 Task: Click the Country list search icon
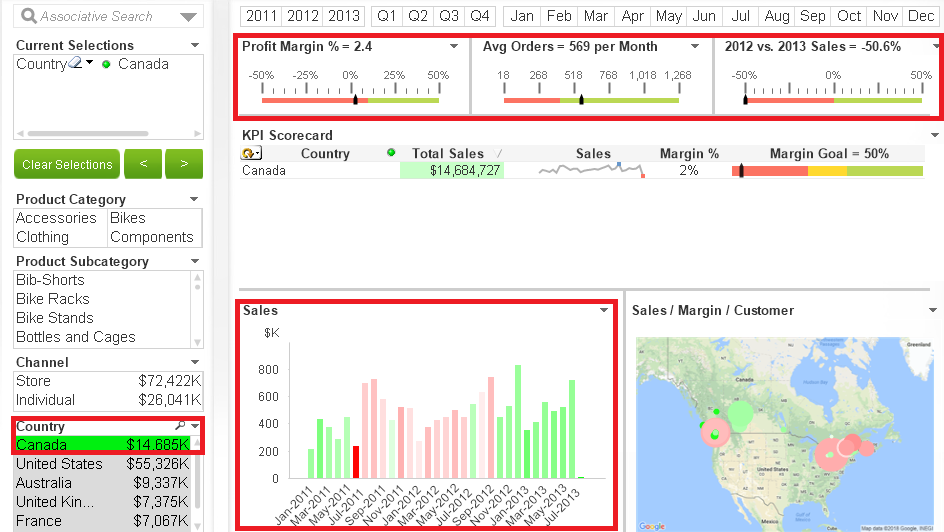pos(180,425)
